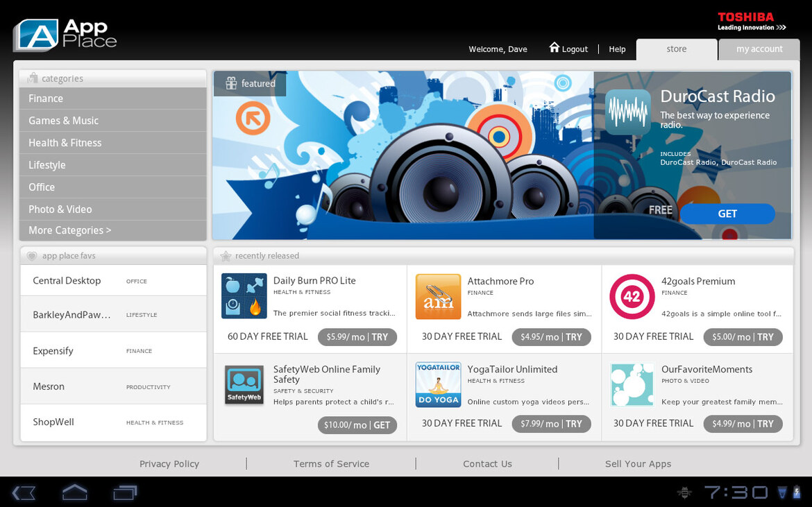
Task: Click the Welcome, Dave text
Action: [x=498, y=49]
